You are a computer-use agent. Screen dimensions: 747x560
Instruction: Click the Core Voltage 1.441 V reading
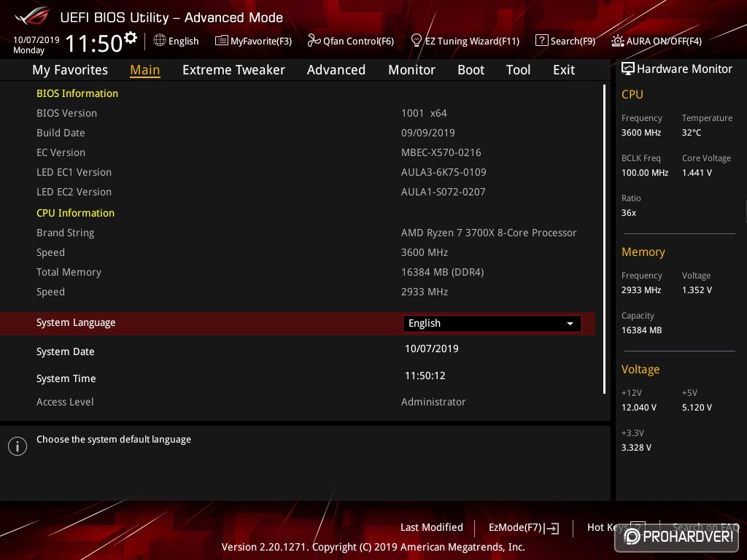coord(697,172)
